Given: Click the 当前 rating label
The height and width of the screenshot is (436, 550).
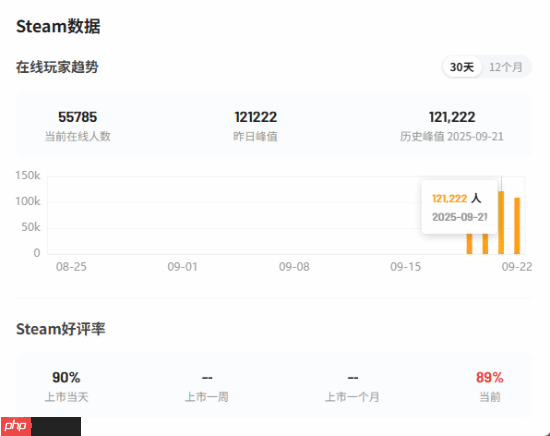Looking at the screenshot, I should click(490, 397).
